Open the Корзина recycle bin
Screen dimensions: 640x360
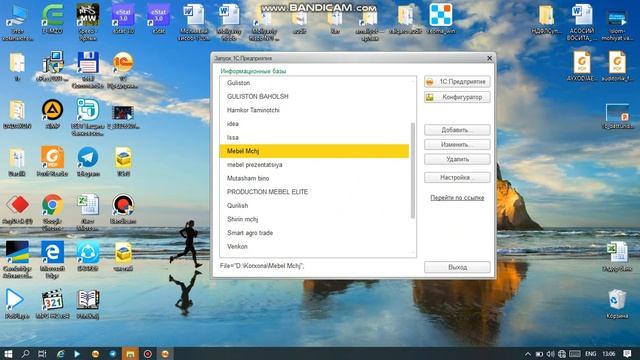(617, 304)
